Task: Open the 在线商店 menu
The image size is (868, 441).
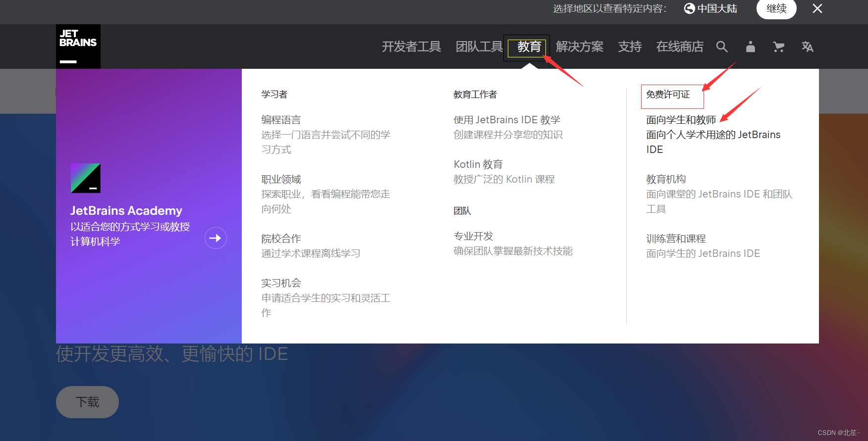Action: point(680,47)
